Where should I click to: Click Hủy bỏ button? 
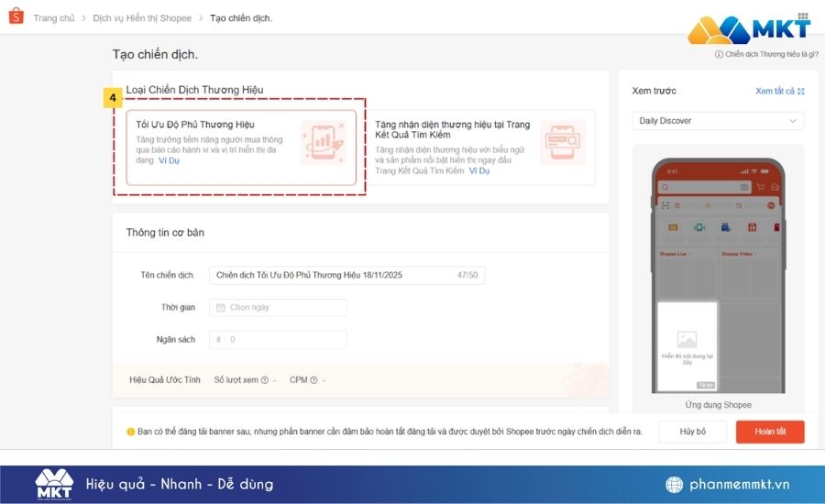click(692, 432)
